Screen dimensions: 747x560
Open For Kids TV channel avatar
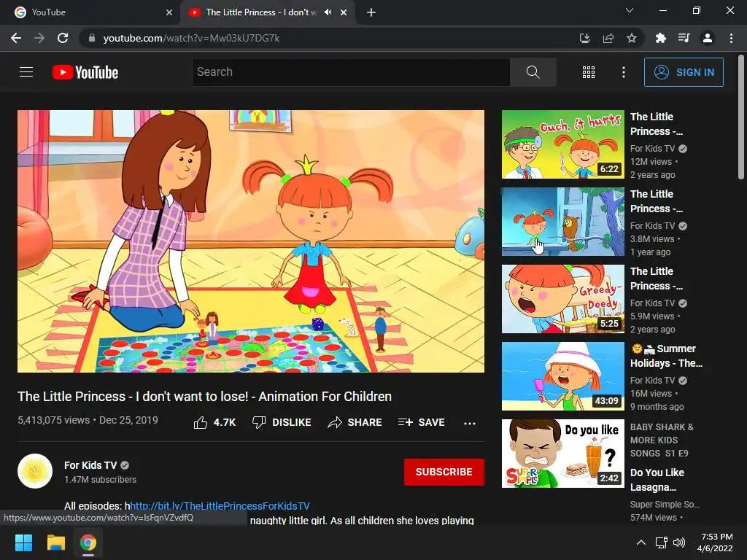(x=35, y=472)
